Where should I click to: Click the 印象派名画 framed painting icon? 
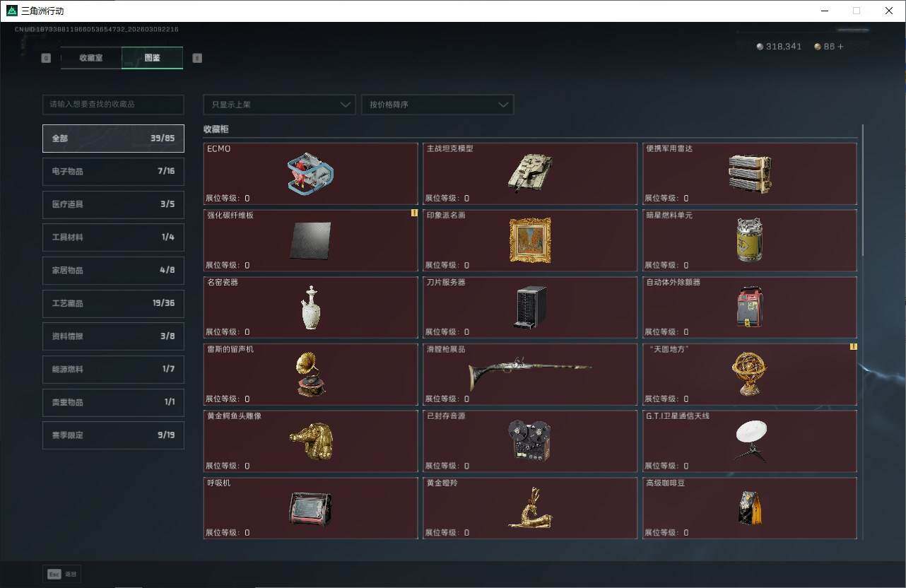tap(530, 240)
